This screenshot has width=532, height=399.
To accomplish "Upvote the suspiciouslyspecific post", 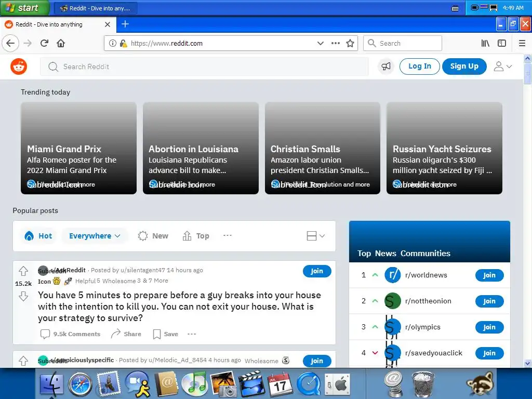I will 23,361.
